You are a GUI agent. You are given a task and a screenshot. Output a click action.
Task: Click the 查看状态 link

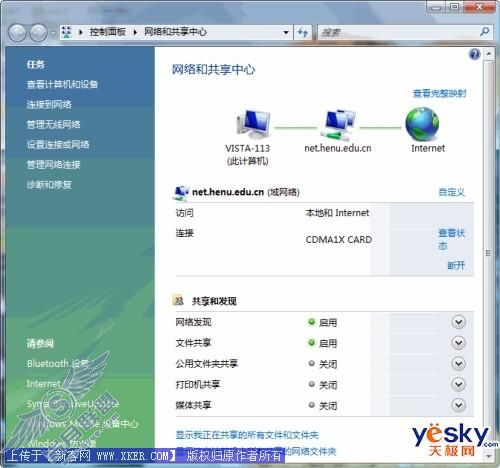pyautogui.click(x=452, y=239)
